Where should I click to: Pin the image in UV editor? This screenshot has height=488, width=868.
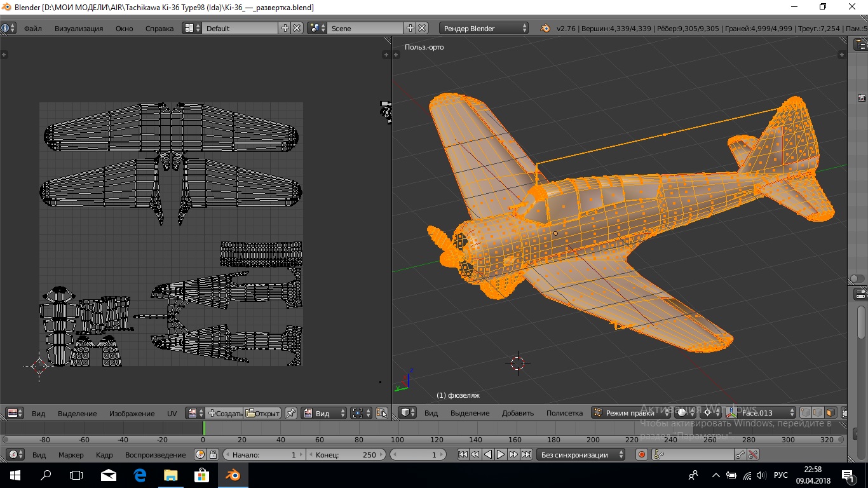(290, 413)
